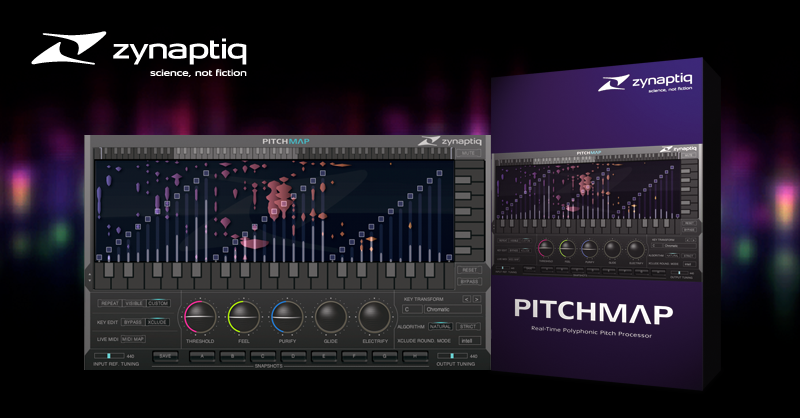Image resolution: width=800 pixels, height=418 pixels.
Task: Click the Input Ref. Tuning slider
Action: 109,356
